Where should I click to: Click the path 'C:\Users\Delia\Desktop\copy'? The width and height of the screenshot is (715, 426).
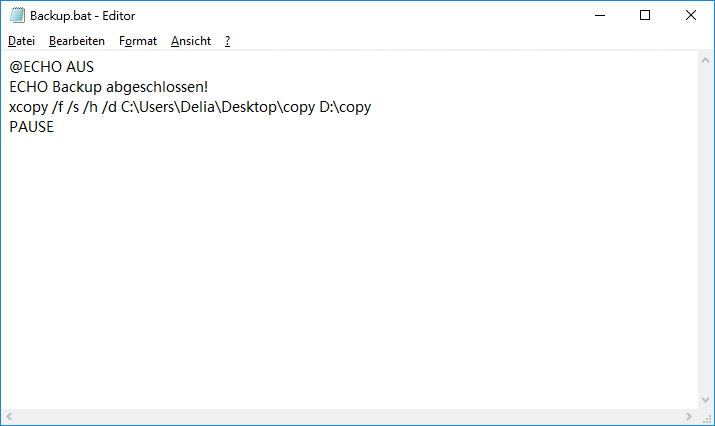coord(218,107)
